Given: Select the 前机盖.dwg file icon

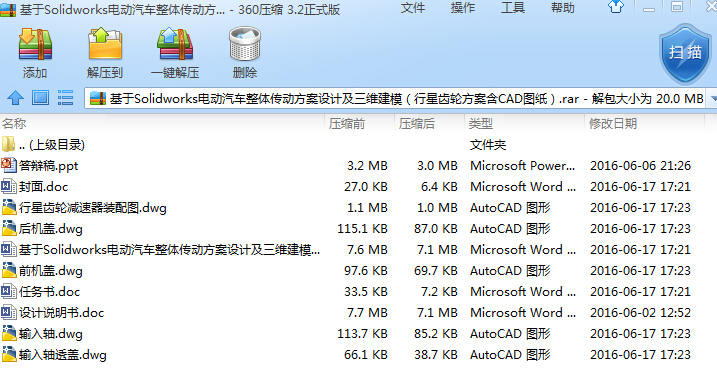Looking at the screenshot, I should (x=8, y=270).
